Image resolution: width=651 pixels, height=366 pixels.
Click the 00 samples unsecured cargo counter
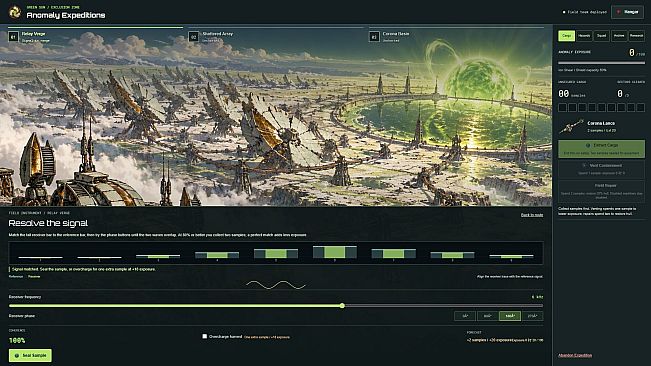point(571,94)
